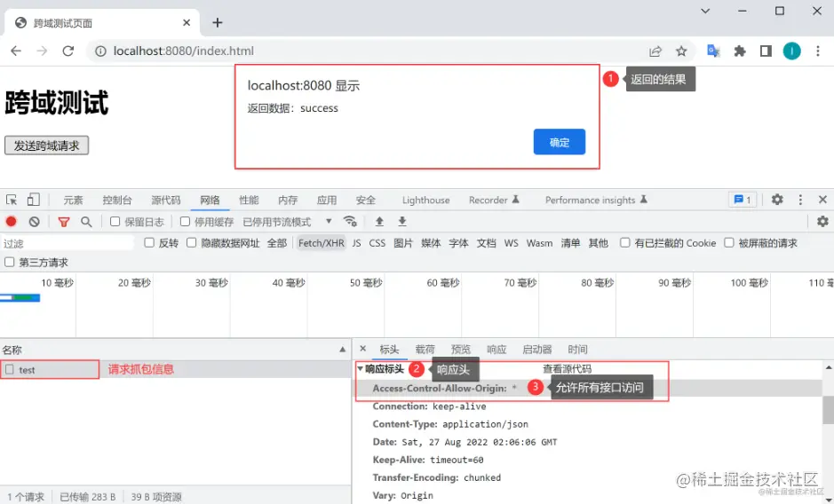Enable 停用缓存 checkbox
The image size is (834, 504).
pyautogui.click(x=185, y=221)
